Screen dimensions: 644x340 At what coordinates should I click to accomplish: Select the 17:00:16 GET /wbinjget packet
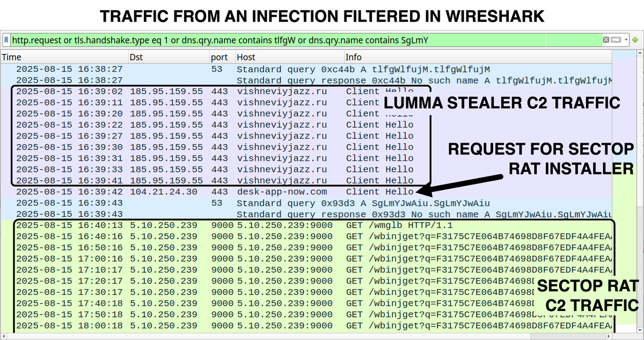point(306,258)
